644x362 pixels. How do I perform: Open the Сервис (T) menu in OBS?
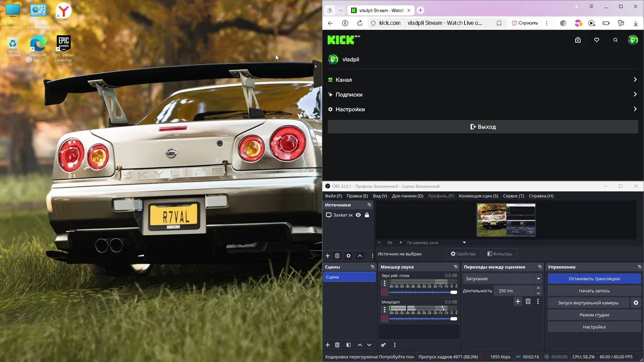point(513,196)
